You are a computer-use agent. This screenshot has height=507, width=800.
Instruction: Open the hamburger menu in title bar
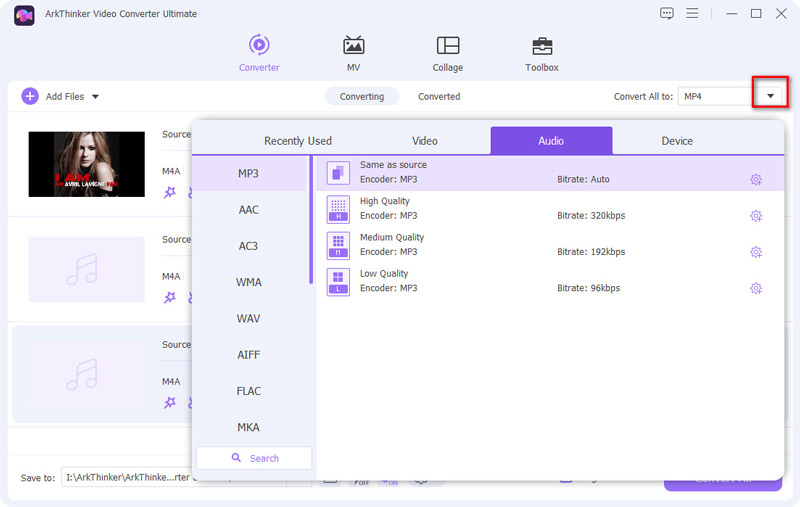point(692,13)
